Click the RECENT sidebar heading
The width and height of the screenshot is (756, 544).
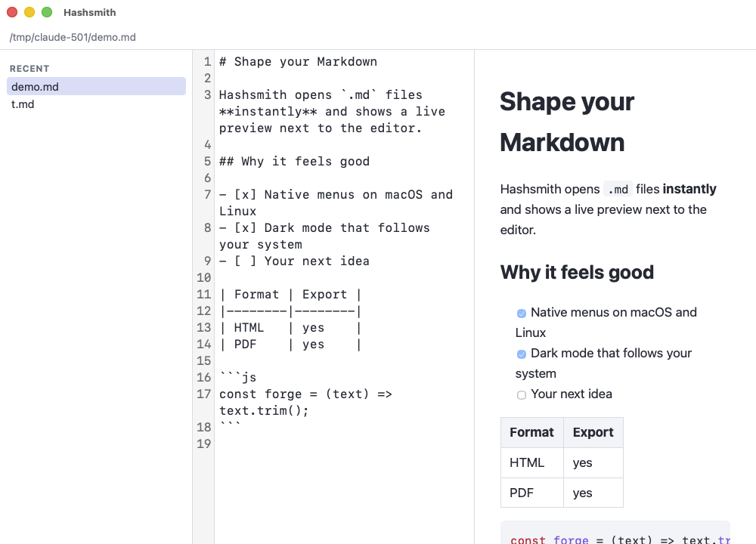pos(29,69)
